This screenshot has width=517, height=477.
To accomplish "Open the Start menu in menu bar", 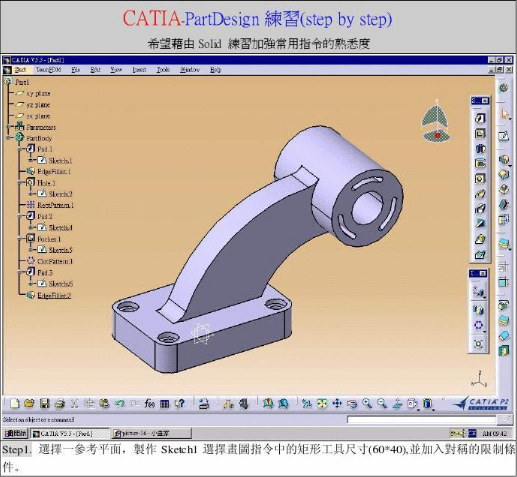I will [x=20, y=70].
